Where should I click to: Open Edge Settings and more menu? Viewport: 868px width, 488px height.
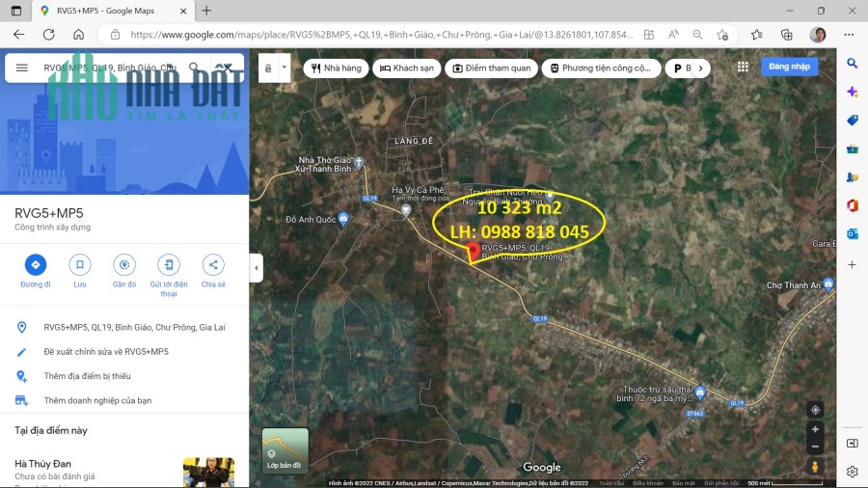click(x=849, y=35)
